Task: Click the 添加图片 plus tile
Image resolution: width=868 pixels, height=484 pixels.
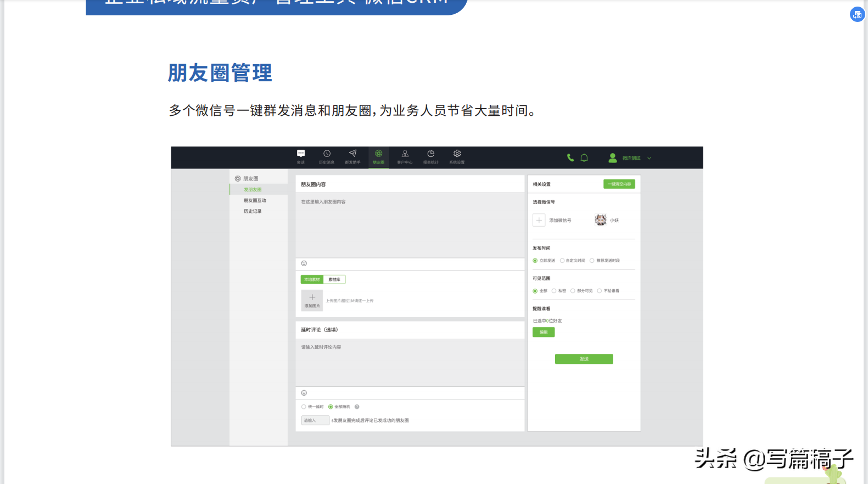Action: (x=312, y=300)
